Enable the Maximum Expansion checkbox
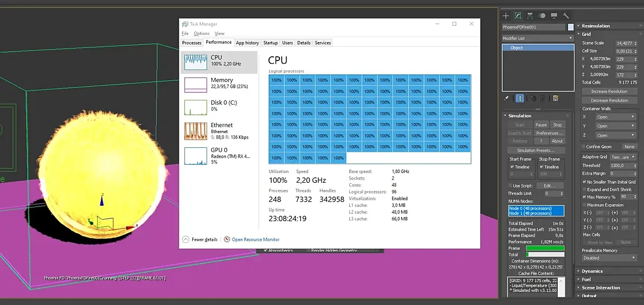The height and width of the screenshot is (305, 644). pyautogui.click(x=585, y=205)
